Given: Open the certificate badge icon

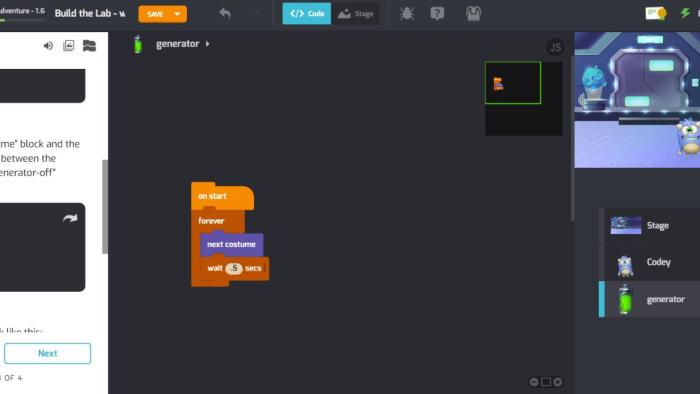Looking at the screenshot, I should 656,13.
